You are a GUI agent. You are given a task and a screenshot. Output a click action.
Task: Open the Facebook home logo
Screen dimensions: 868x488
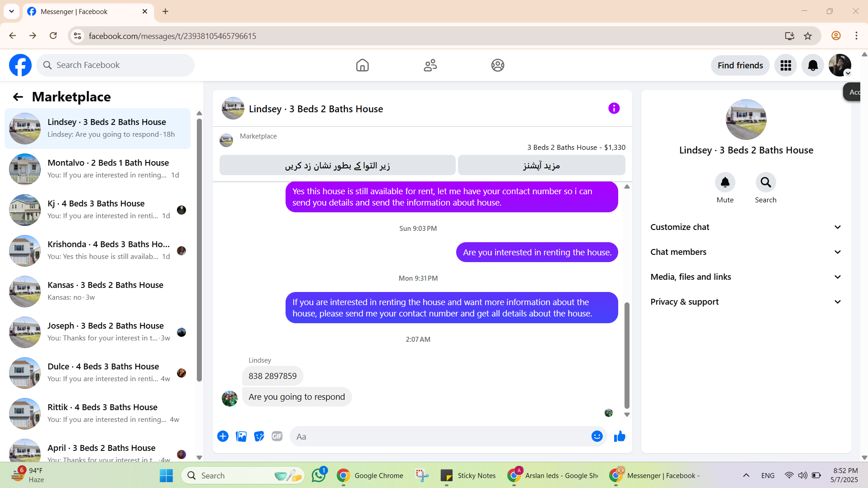(x=20, y=65)
